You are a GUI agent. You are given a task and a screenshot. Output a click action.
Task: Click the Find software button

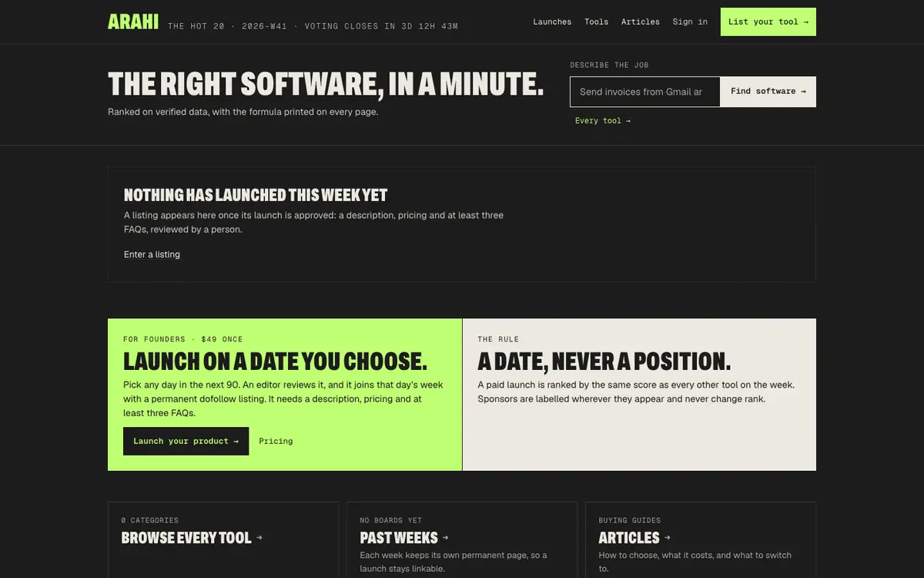(x=768, y=92)
